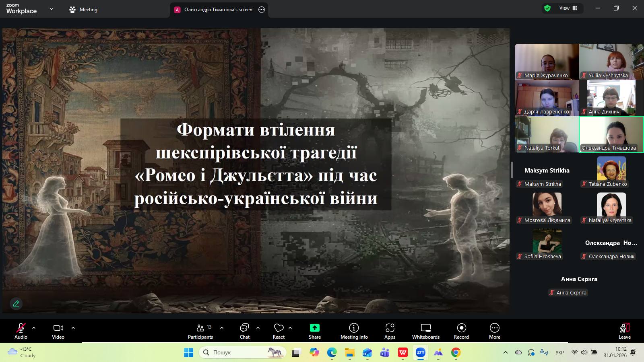Click the green encryption shield icon
Viewport: 644px width, 362px height.
pyautogui.click(x=547, y=8)
